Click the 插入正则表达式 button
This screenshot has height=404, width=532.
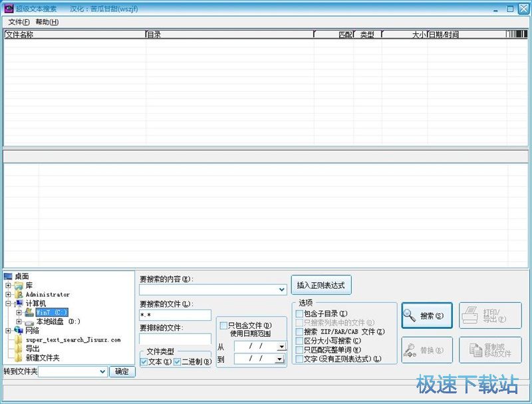click(x=321, y=285)
